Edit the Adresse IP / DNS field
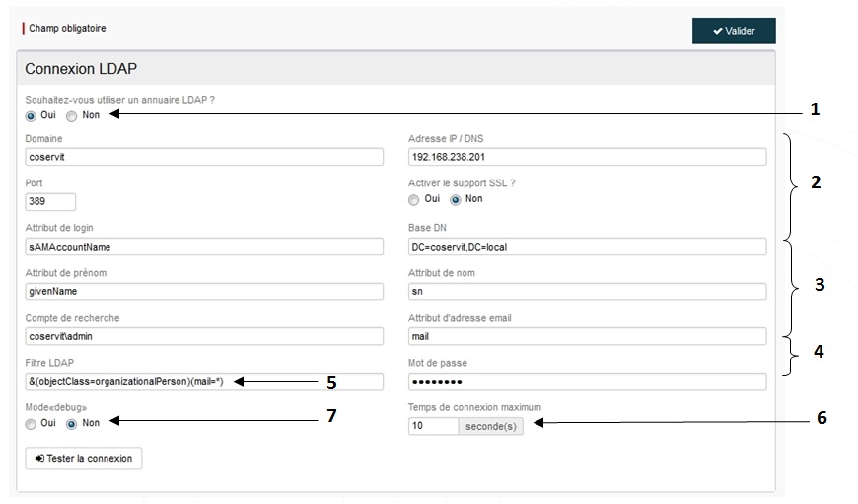The image size is (858, 504). pos(587,157)
